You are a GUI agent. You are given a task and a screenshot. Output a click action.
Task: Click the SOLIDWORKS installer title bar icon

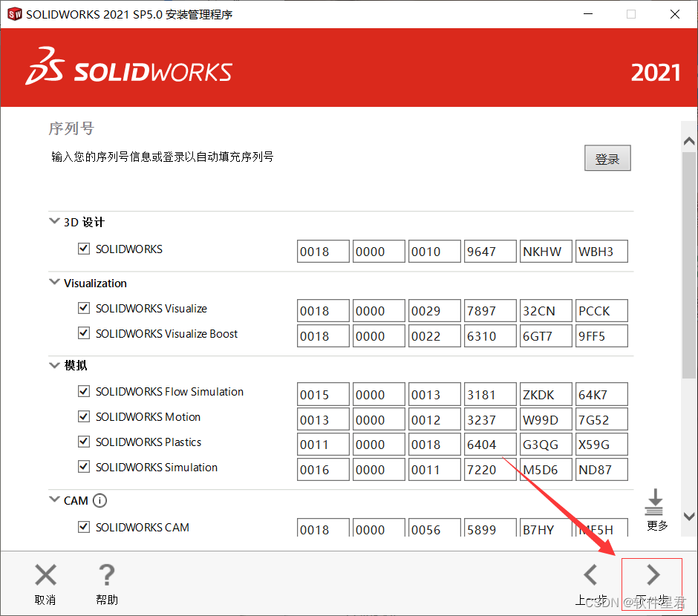15,14
